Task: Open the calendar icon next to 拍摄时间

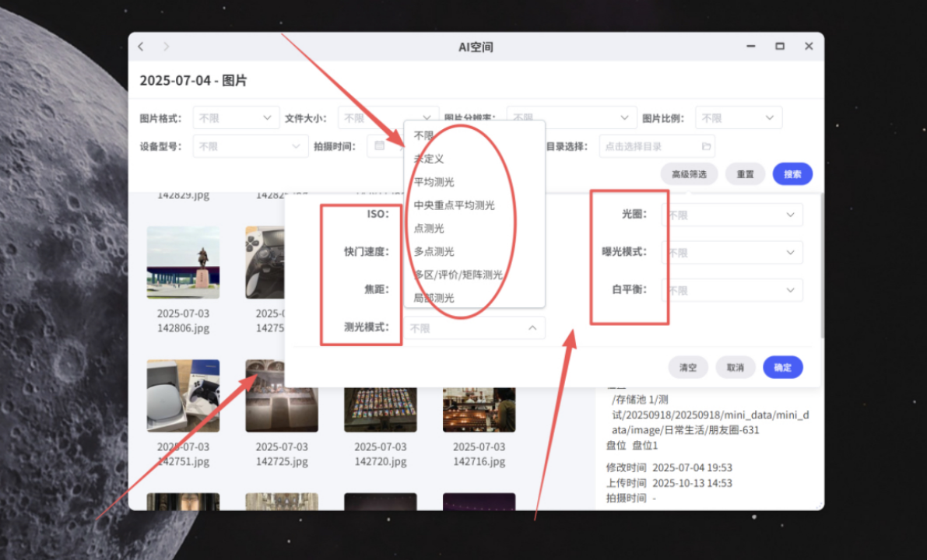Action: coord(379,145)
